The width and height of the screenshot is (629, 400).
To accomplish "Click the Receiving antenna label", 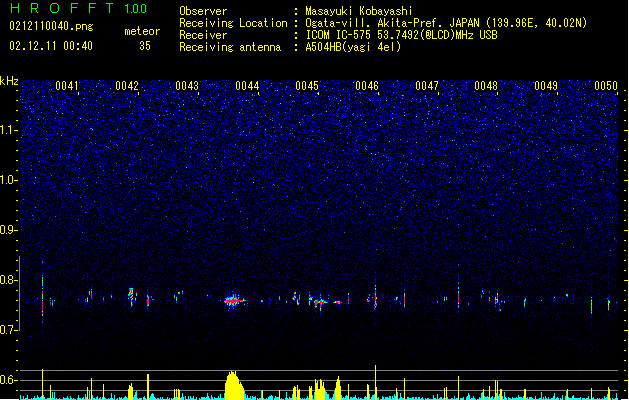I will pos(230,47).
